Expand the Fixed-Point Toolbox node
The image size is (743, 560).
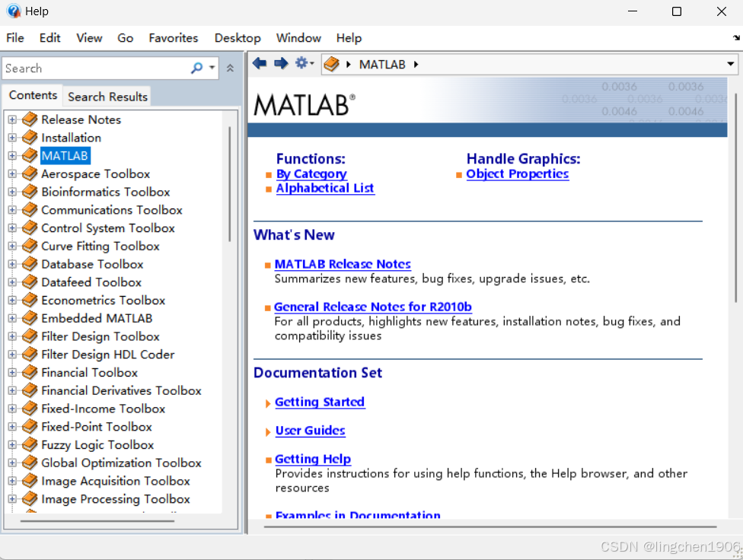tap(12, 426)
